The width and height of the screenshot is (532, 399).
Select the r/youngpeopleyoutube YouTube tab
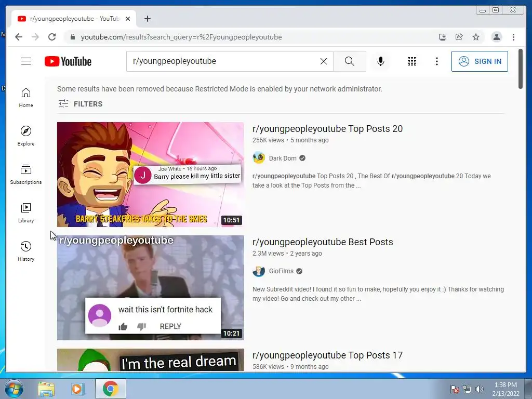[x=74, y=19]
